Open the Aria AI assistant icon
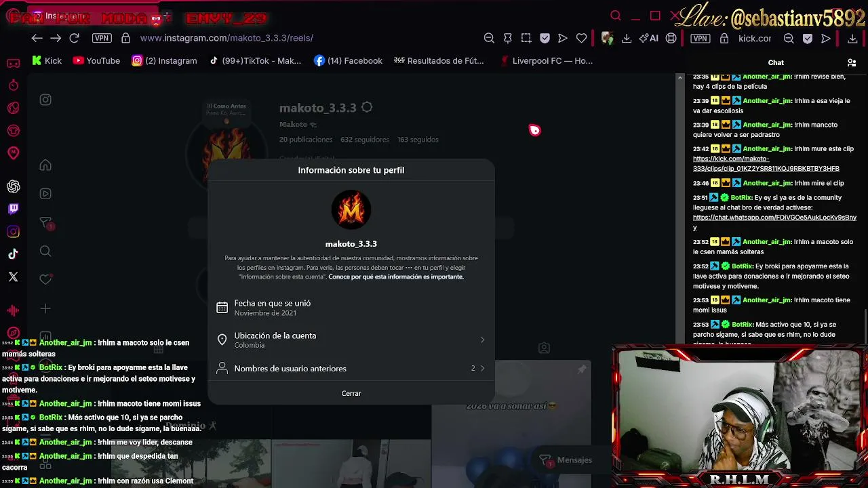This screenshot has height=488, width=868. tap(649, 38)
